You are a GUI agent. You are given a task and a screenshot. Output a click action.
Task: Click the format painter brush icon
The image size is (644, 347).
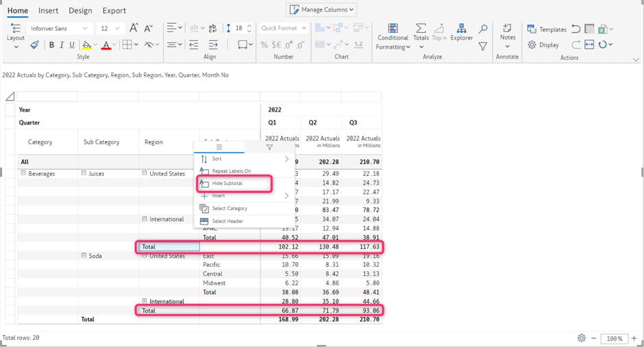click(x=34, y=45)
